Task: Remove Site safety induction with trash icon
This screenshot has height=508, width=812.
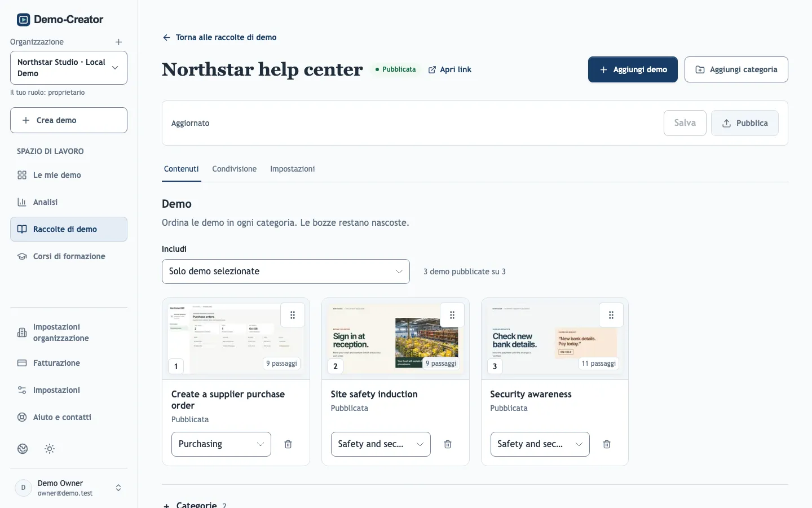Action: (448, 444)
